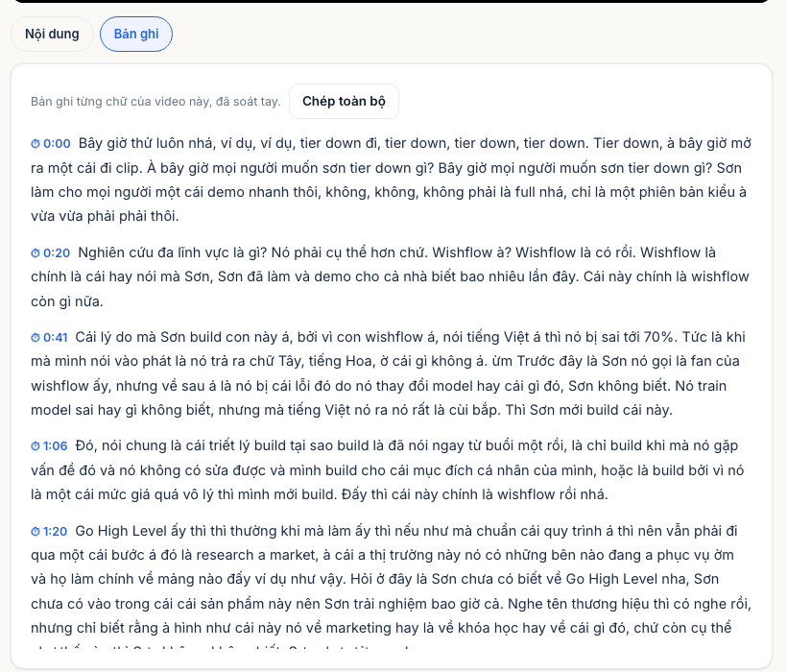This screenshot has height=672, width=787.
Task: Copy transcript with Chép toàn bộ button
Action: [x=344, y=102]
